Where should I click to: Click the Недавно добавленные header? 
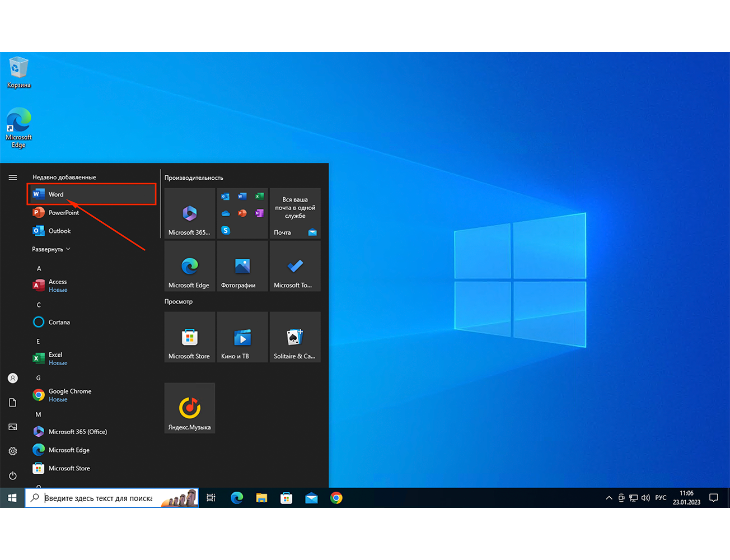tap(64, 178)
